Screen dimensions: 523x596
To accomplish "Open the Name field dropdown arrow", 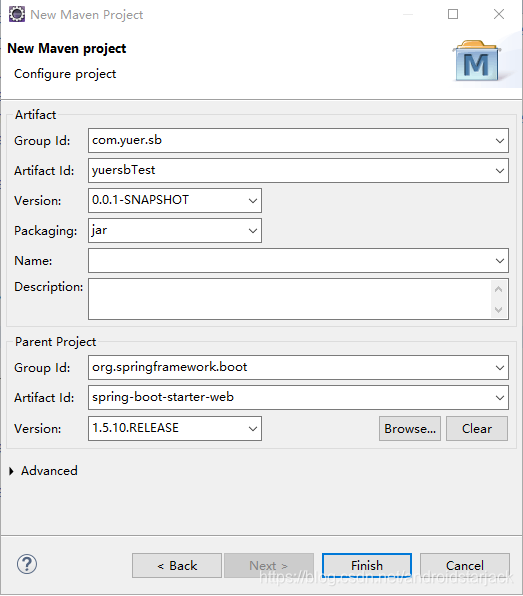I will 499,261.
